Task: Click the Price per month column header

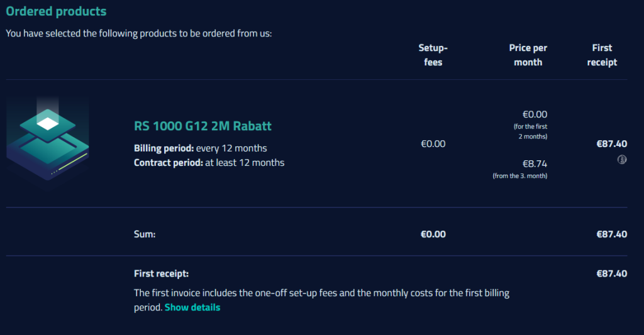Action: 528,55
